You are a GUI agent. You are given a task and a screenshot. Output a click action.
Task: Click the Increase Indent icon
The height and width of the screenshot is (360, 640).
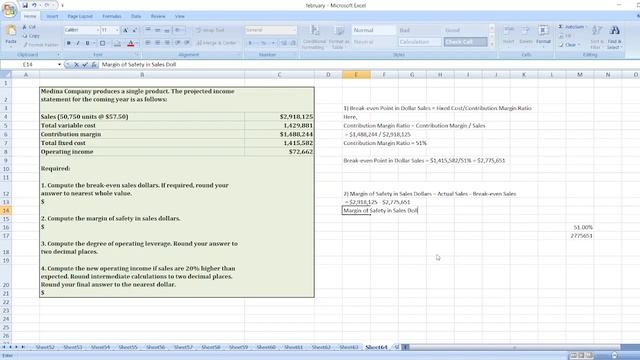(187, 43)
